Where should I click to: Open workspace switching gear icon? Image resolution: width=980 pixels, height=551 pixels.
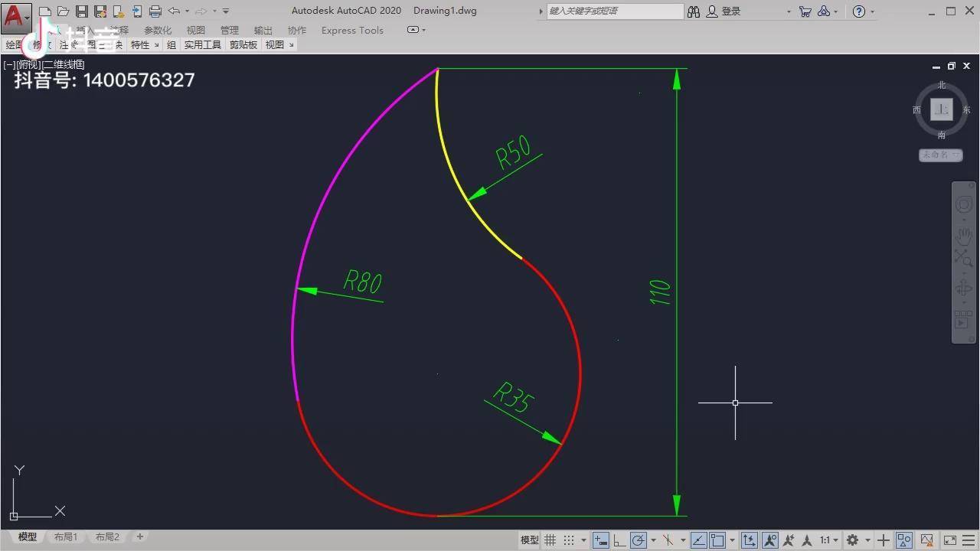coord(854,540)
